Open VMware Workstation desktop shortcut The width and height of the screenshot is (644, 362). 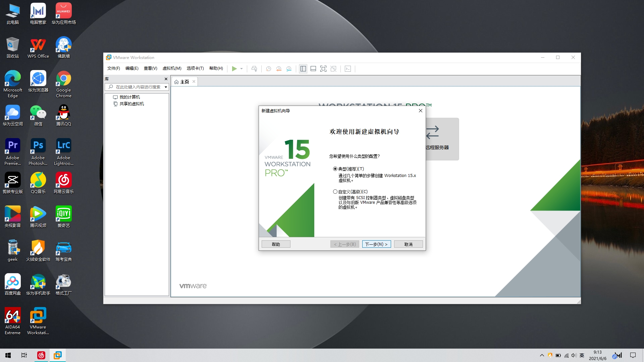point(38,321)
